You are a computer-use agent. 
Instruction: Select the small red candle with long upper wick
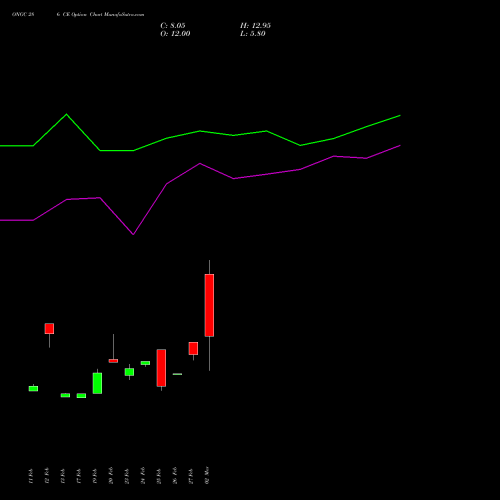pyautogui.click(x=113, y=361)
